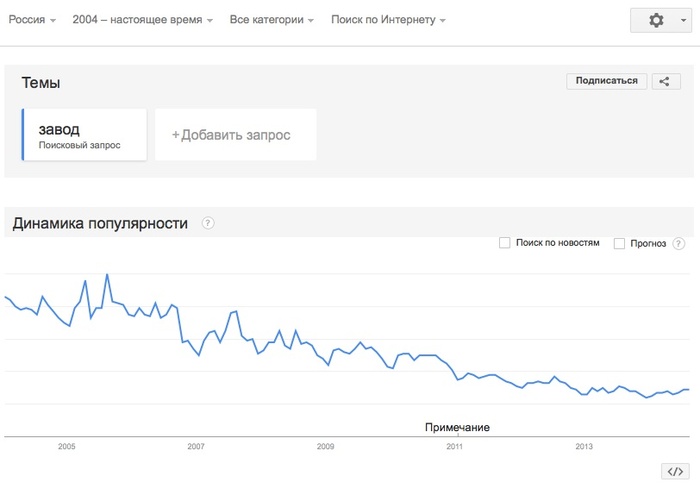Open the settings gear menu
The width and height of the screenshot is (700, 501).
tap(661, 20)
